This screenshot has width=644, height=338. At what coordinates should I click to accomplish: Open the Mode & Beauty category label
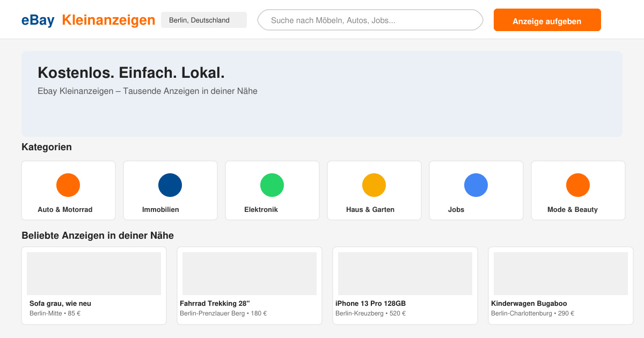(573, 210)
